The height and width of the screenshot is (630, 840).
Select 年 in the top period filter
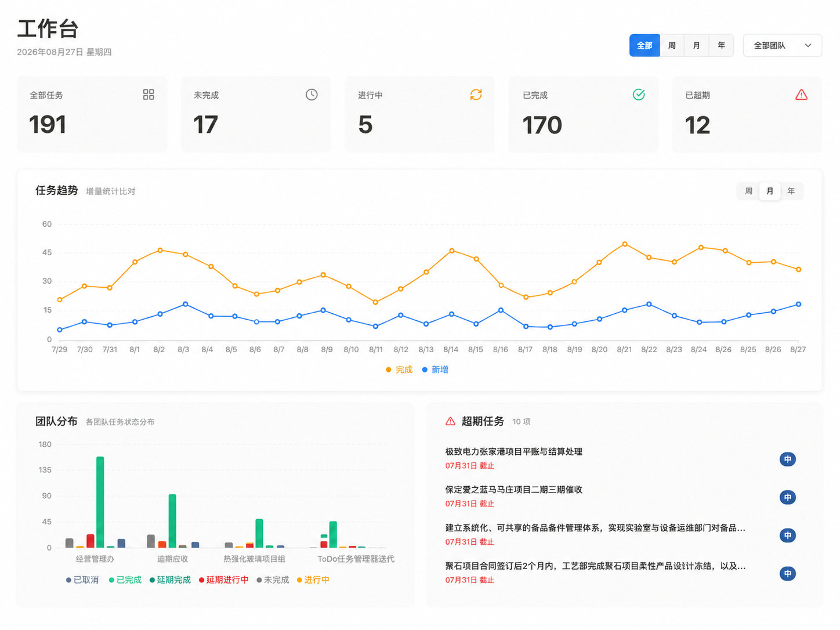click(721, 45)
